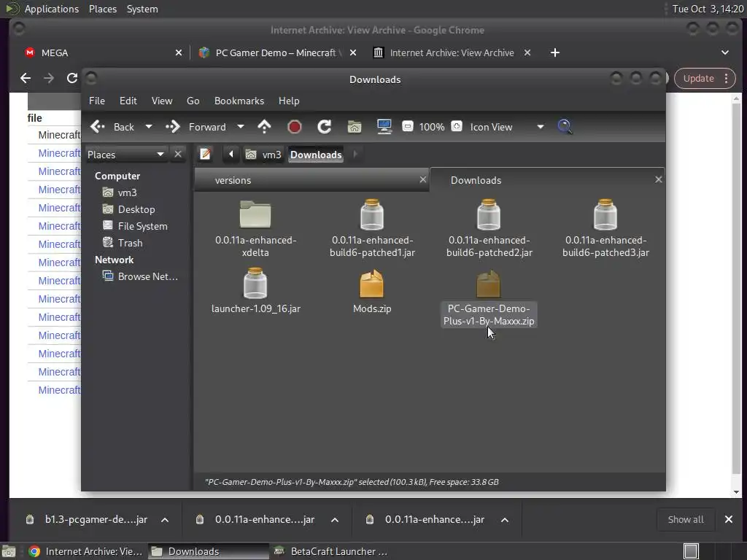Select launcher-1.09_16.jar file icon
This screenshot has height=560, width=747.
coord(255,284)
